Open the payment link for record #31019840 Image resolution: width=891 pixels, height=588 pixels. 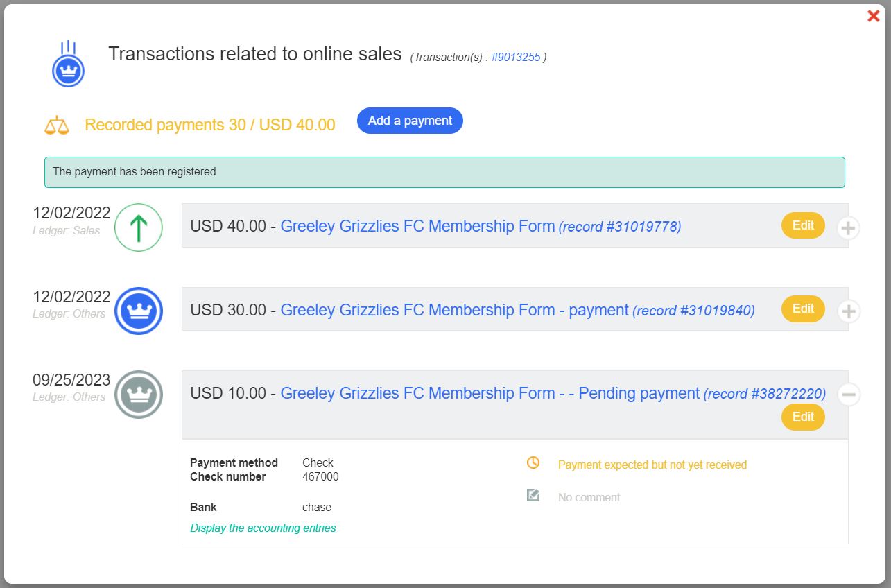[454, 310]
